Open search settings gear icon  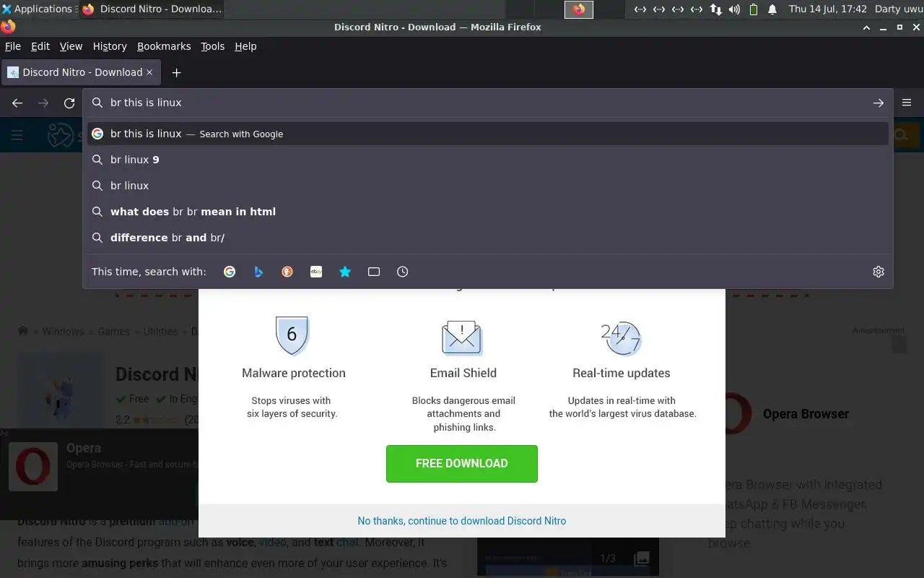tap(879, 272)
